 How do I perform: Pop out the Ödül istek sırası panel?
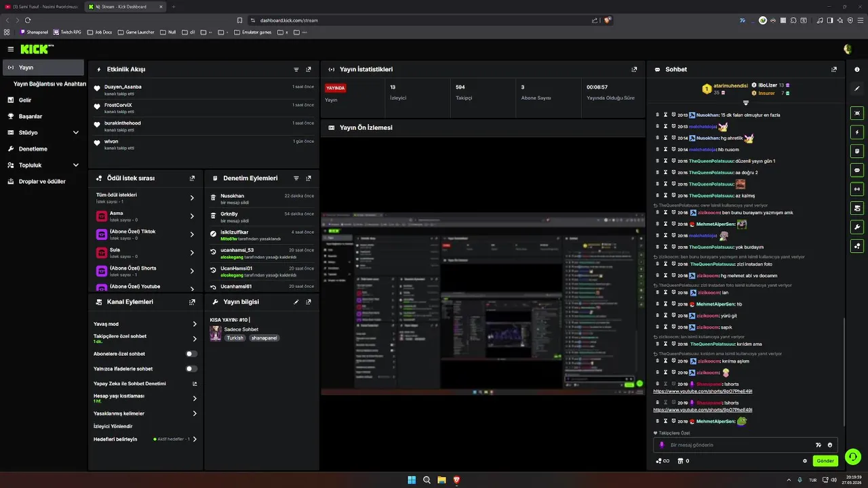point(192,178)
